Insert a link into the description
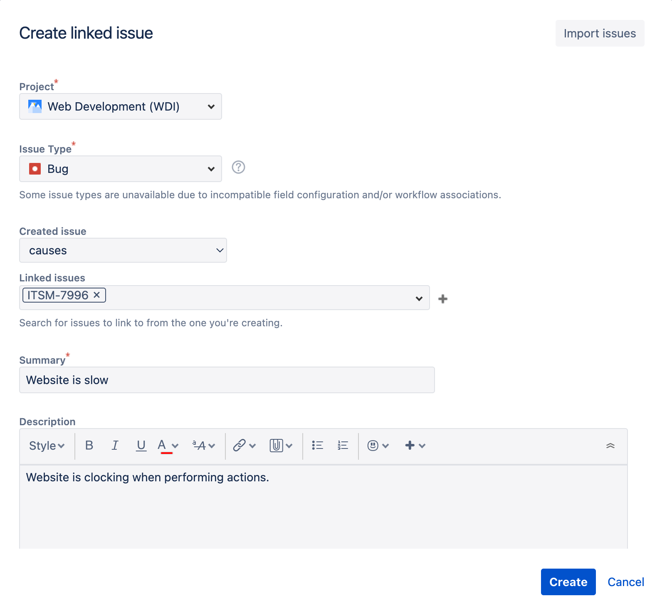Screen dimensions: 672x616 tap(240, 446)
